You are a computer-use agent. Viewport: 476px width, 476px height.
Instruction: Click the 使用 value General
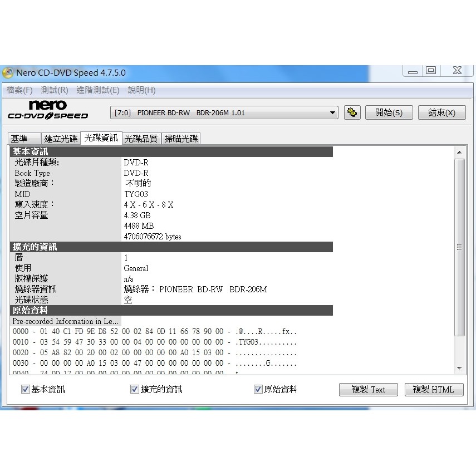(x=136, y=268)
